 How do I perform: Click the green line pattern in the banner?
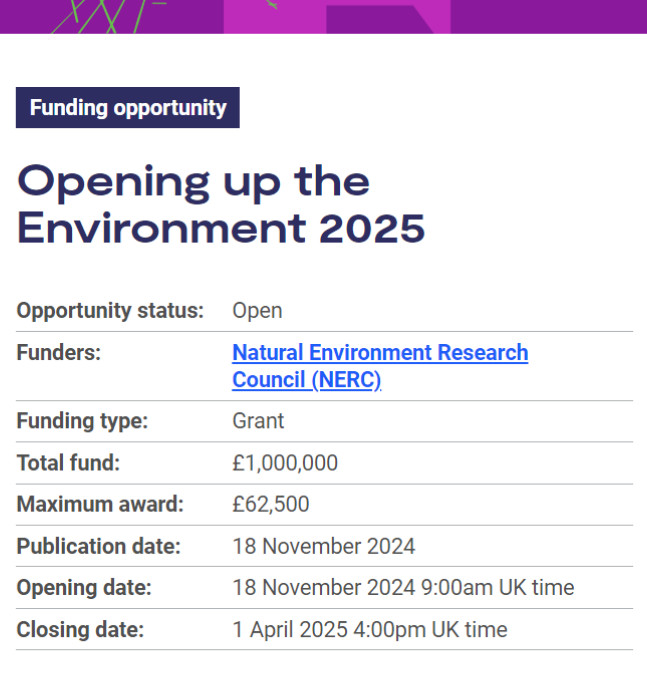tap(108, 17)
